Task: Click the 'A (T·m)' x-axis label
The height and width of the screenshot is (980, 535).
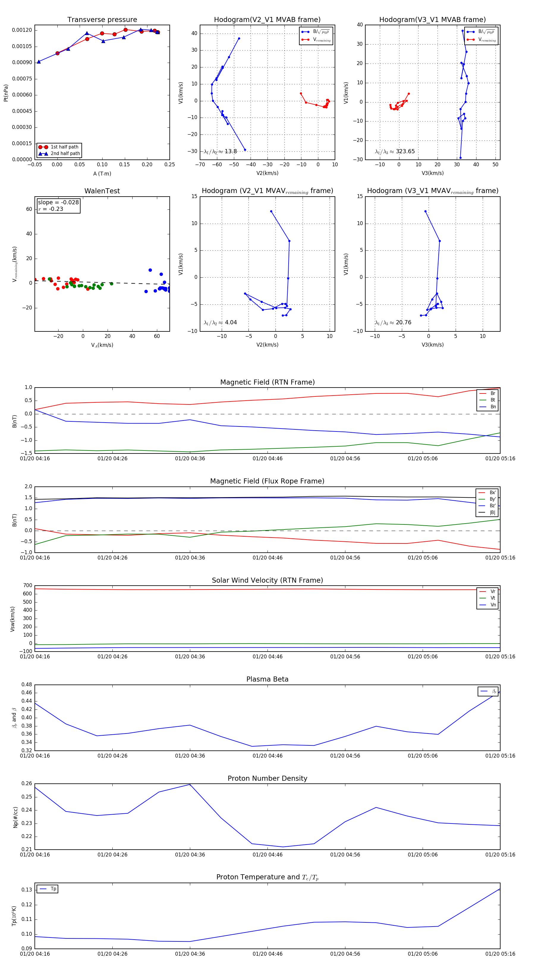Action: coord(102,174)
